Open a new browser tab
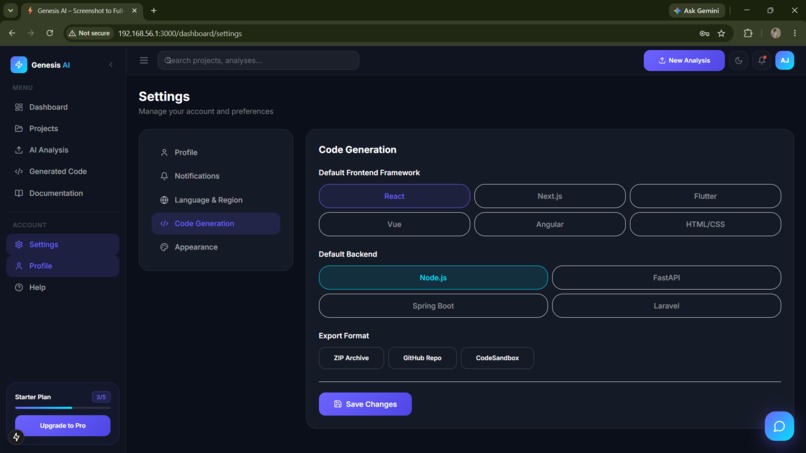This screenshot has width=806, height=453. pos(153,10)
